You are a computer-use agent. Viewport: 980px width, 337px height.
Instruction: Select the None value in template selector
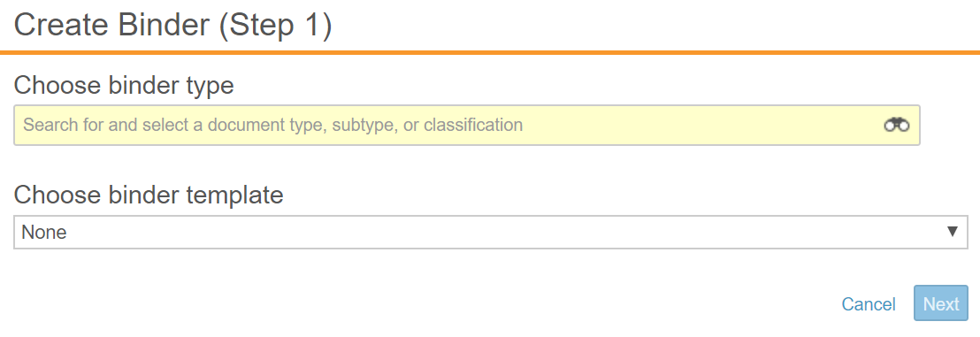tap(43, 232)
